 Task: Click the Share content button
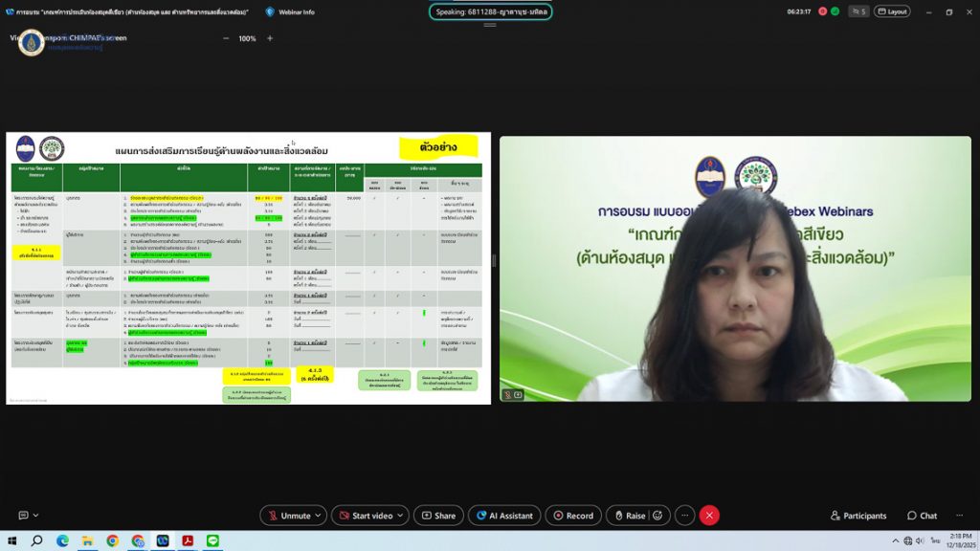pyautogui.click(x=438, y=516)
